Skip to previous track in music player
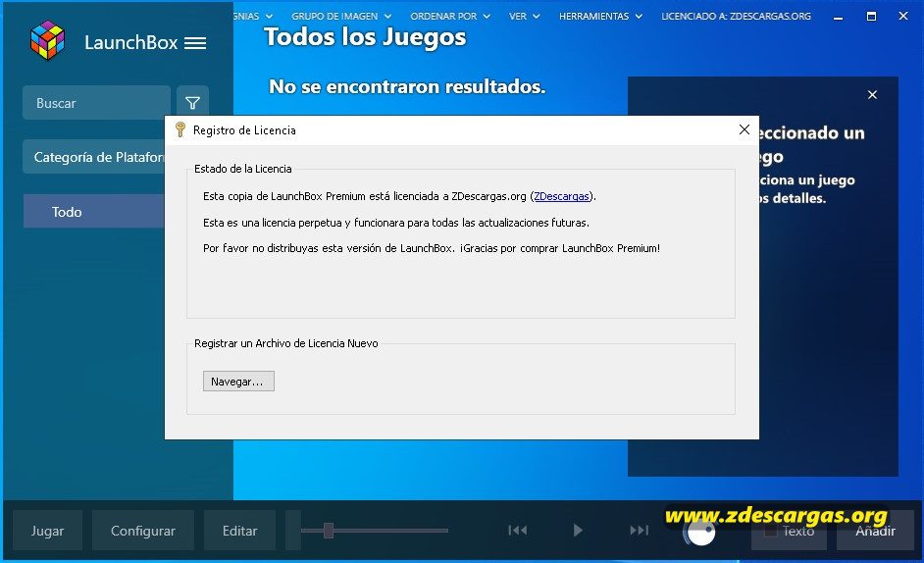 pos(517,531)
